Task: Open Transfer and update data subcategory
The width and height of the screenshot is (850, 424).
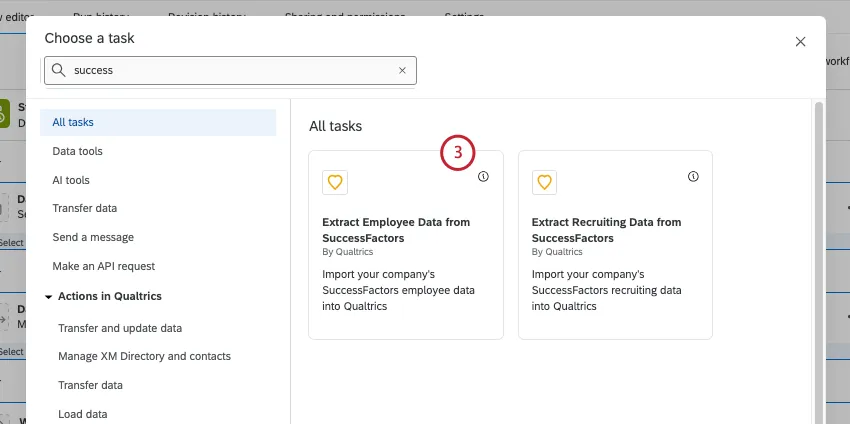Action: coord(120,328)
